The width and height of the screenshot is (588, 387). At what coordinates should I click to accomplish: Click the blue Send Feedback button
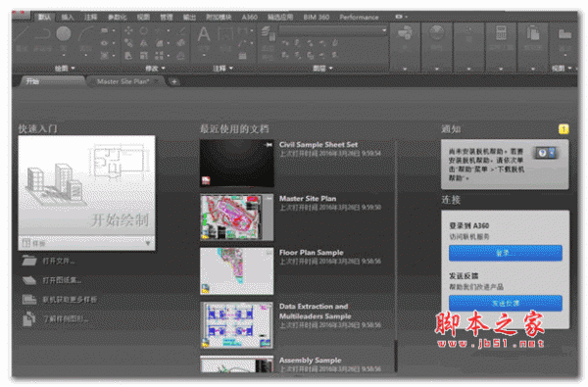pyautogui.click(x=505, y=303)
